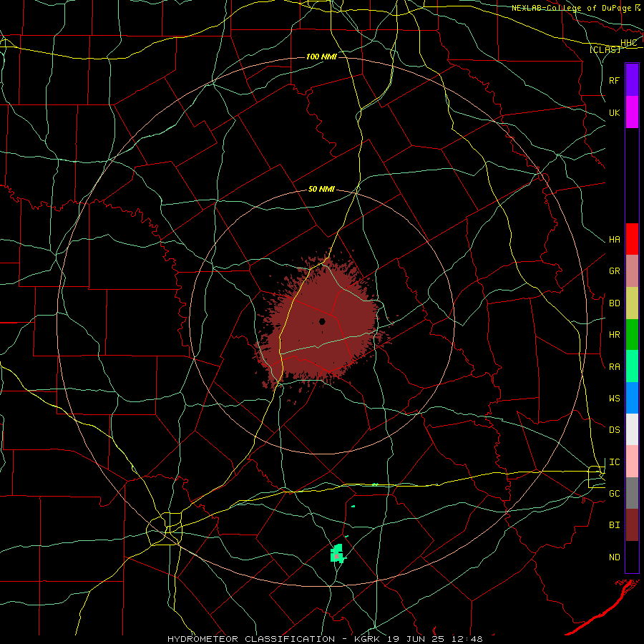Click the [CLAS] units label
This screenshot has height=644, width=644.
click(x=605, y=50)
